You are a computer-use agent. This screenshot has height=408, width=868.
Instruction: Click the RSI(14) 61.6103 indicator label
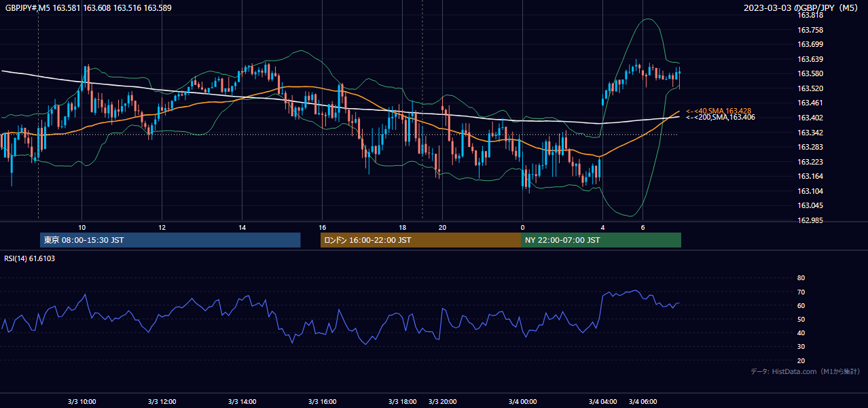coord(30,258)
